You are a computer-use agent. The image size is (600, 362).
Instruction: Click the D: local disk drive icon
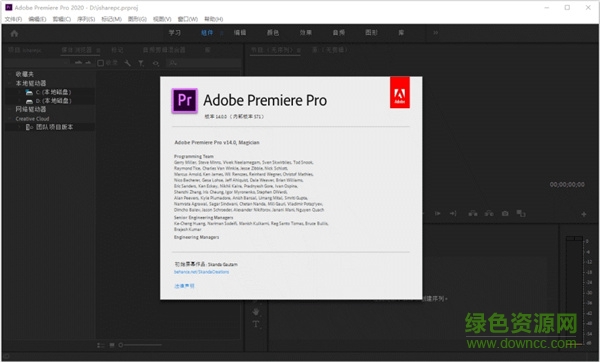(x=29, y=101)
